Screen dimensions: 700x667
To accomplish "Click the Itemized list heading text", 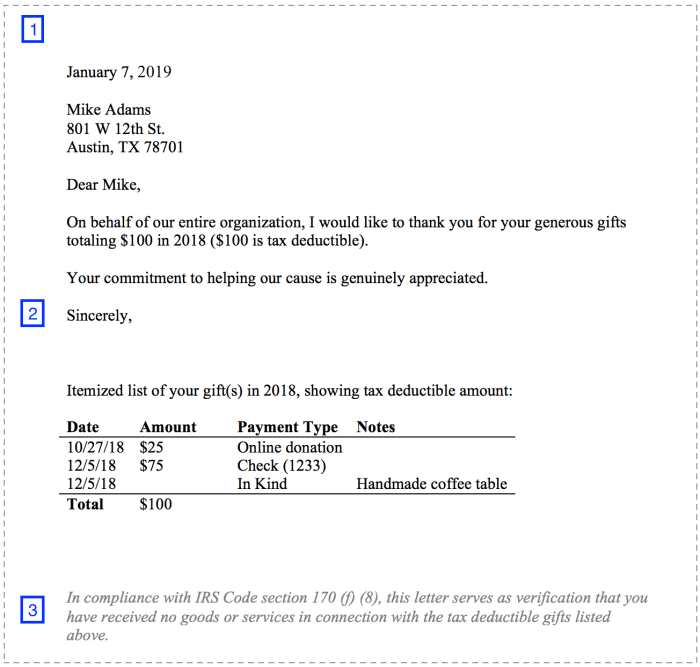I will pos(289,391).
